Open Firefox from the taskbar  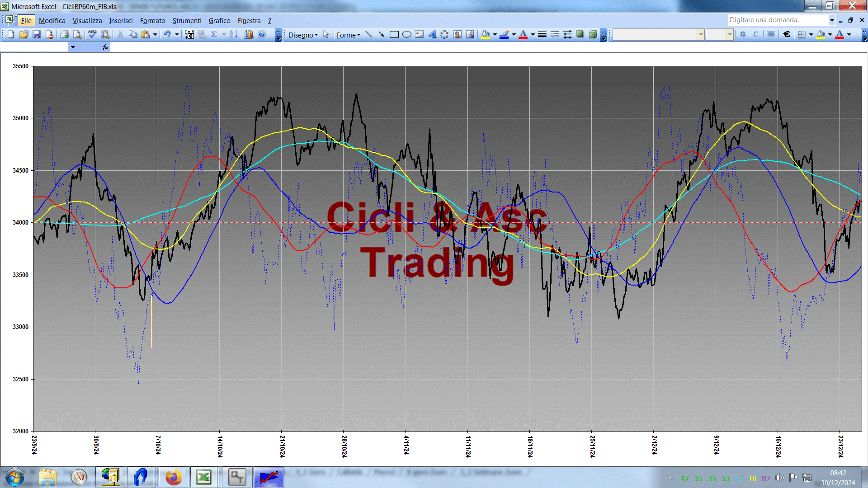tap(174, 477)
